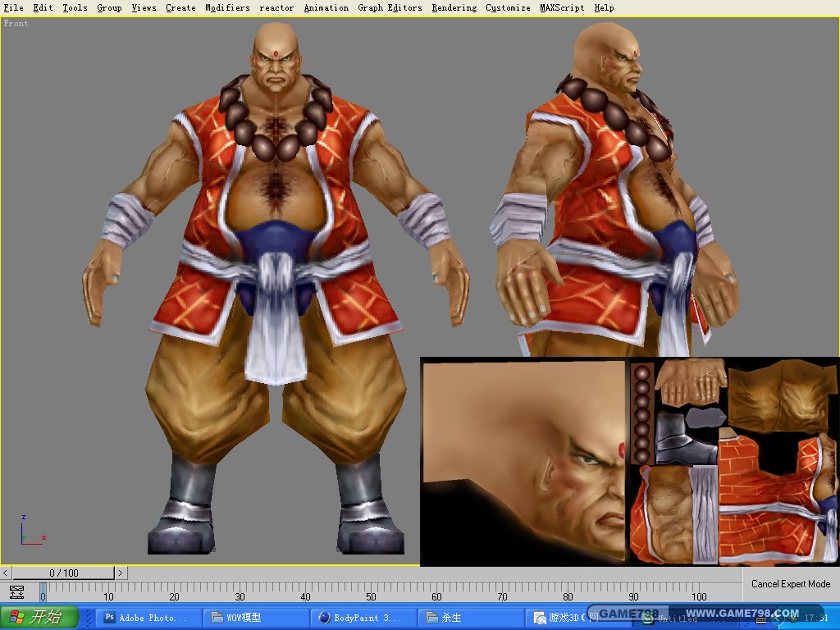Open the Views menu
Screen dimensions: 840x630
point(144,7)
